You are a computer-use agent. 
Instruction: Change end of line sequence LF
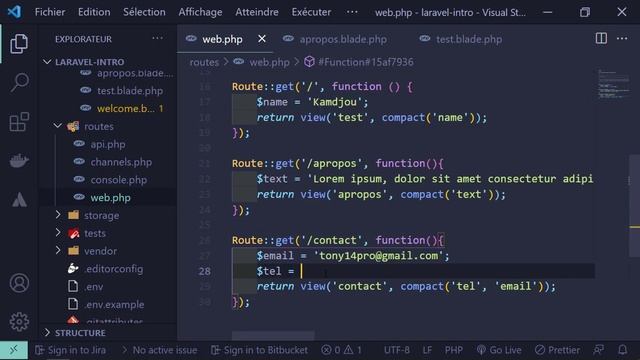pyautogui.click(x=427, y=350)
